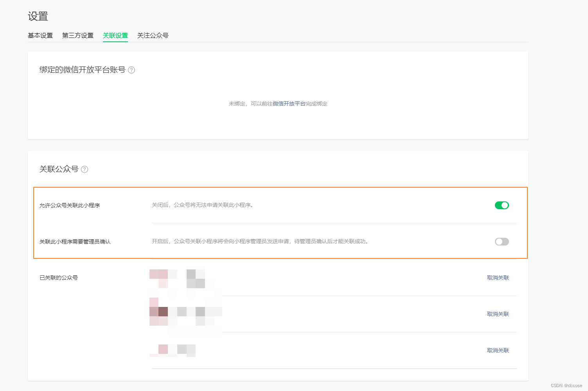Click the 关联公众号 section heading
Screen dimensions: 588x391
click(x=59, y=169)
